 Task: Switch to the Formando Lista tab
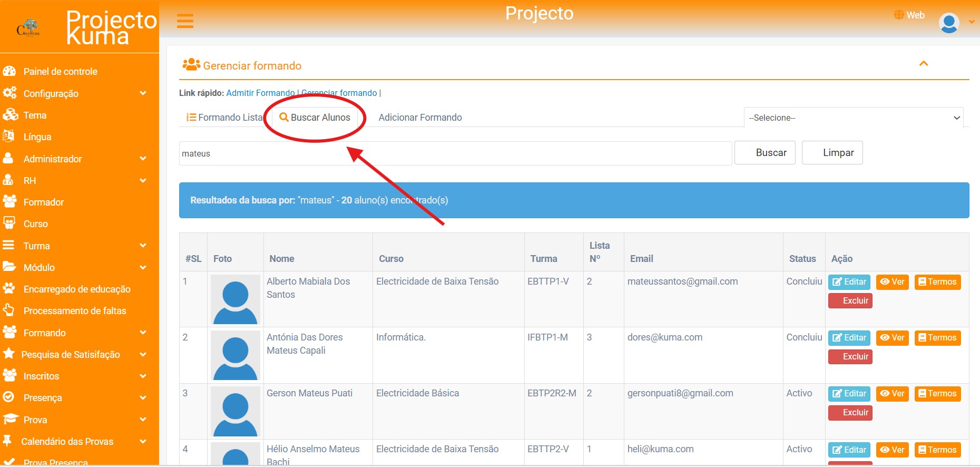224,118
